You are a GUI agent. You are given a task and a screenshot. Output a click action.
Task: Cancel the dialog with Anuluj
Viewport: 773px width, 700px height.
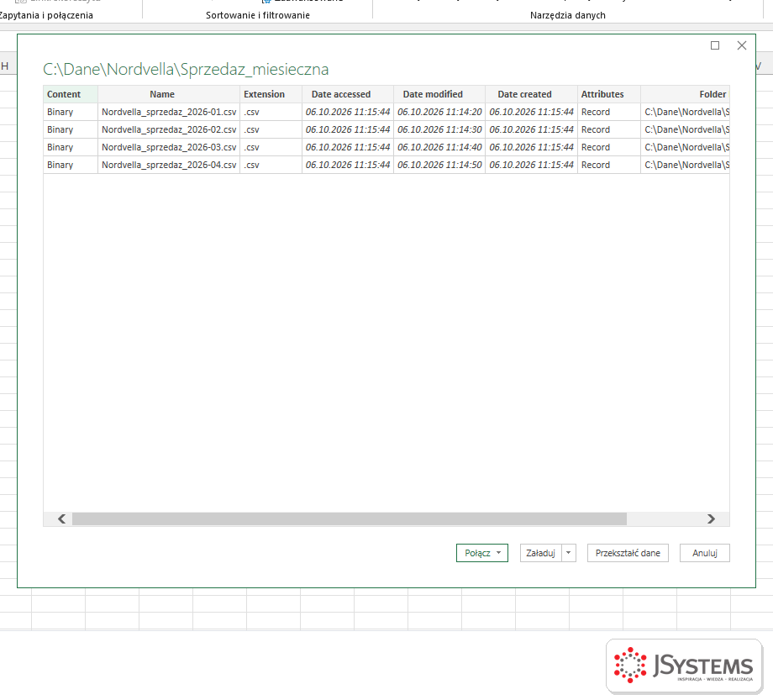pyautogui.click(x=704, y=553)
